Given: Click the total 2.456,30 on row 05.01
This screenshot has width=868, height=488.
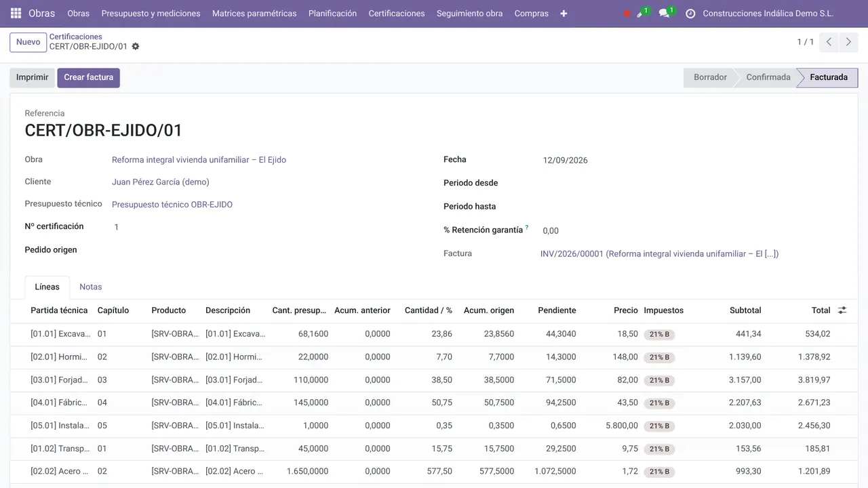Looking at the screenshot, I should (814, 426).
